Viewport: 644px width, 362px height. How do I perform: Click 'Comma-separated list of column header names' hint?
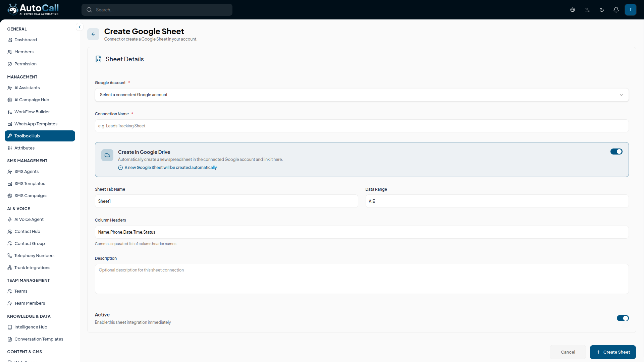[136, 244]
